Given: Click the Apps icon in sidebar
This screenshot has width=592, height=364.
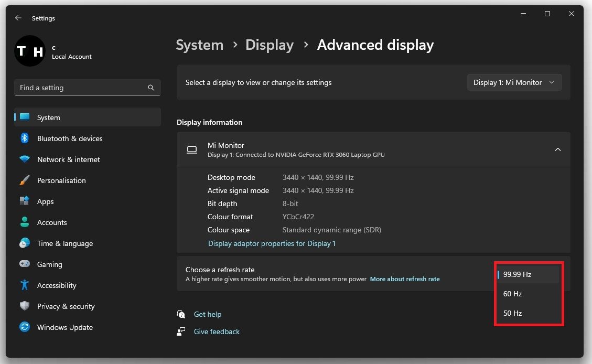Looking at the screenshot, I should (x=25, y=201).
